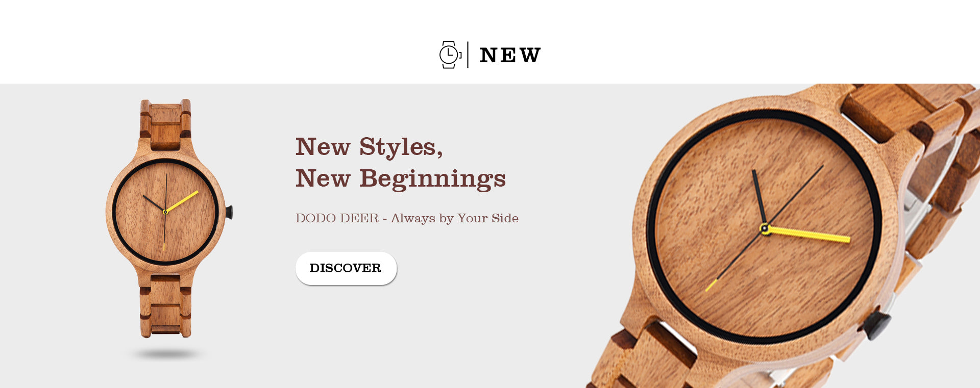The image size is (980, 388).
Task: Click the NEW heading text
Action: pos(510,55)
